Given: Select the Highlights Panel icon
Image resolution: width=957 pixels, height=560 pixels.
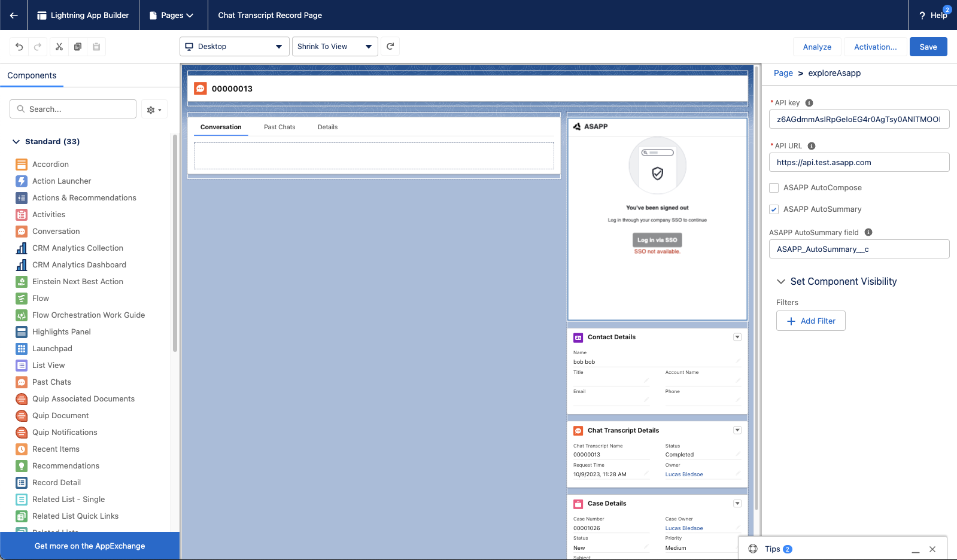Looking at the screenshot, I should tap(22, 332).
